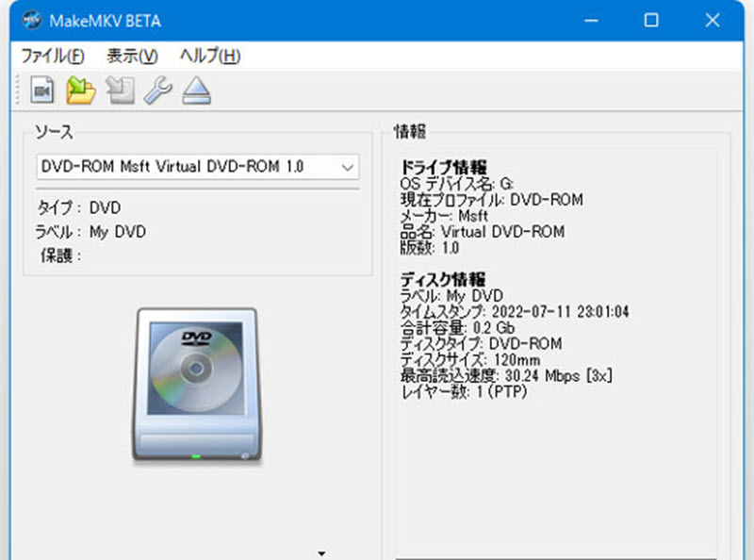Open preferences with the wrench icon
The width and height of the screenshot is (754, 560).
coord(157,91)
